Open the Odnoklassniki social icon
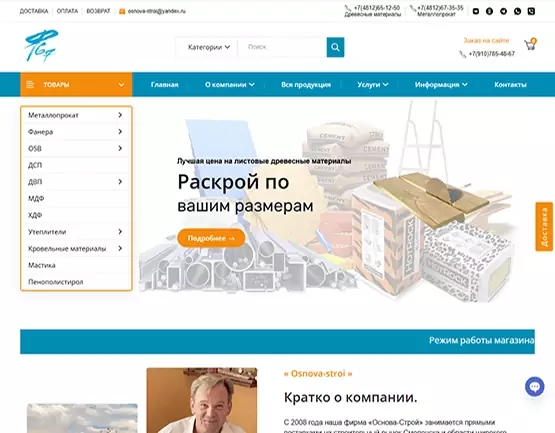 point(489,11)
